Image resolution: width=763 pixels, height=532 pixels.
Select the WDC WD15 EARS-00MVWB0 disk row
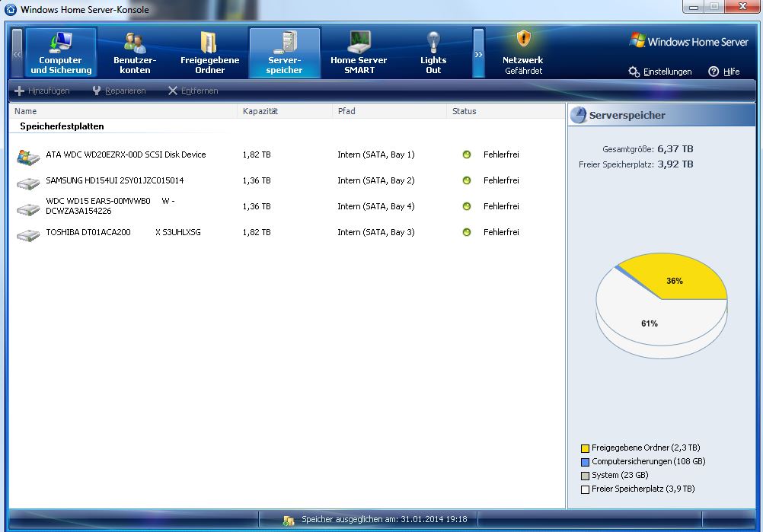(287, 207)
